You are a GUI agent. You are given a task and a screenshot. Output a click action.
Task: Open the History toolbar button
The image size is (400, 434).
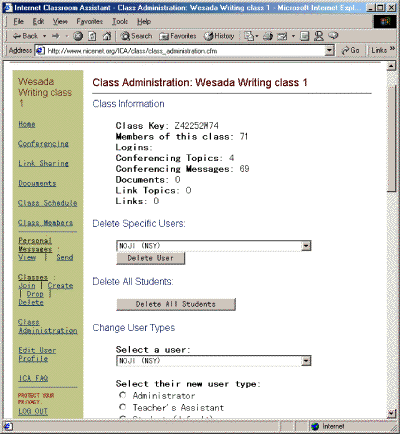point(219,36)
